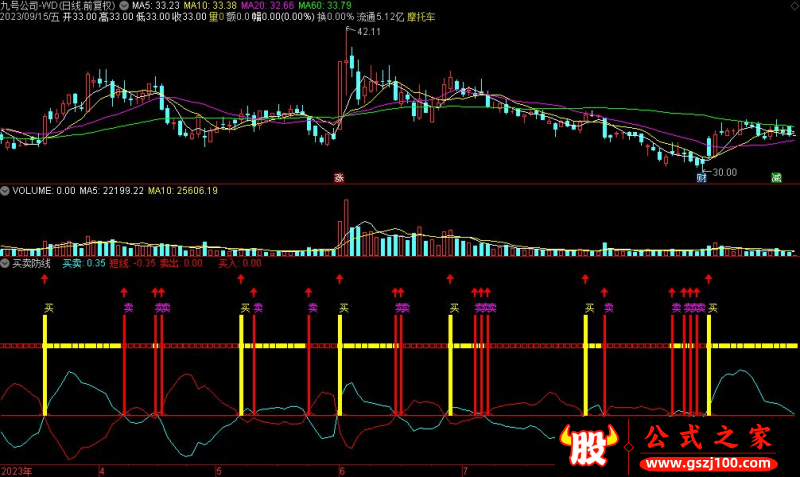Viewport: 800px width, 477px height.
Task: Click the month 6 axis label
Action: pyautogui.click(x=342, y=471)
